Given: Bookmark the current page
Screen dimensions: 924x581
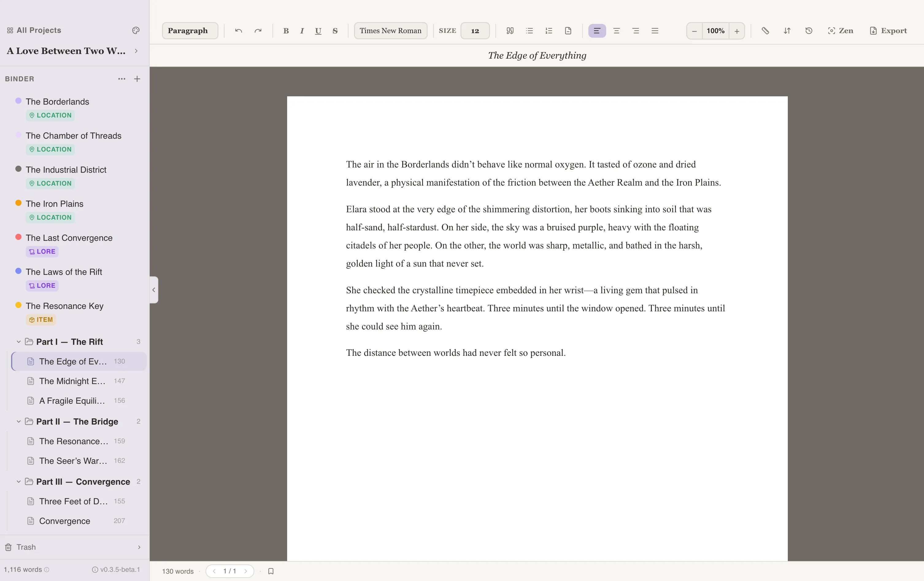Looking at the screenshot, I should click(x=271, y=571).
